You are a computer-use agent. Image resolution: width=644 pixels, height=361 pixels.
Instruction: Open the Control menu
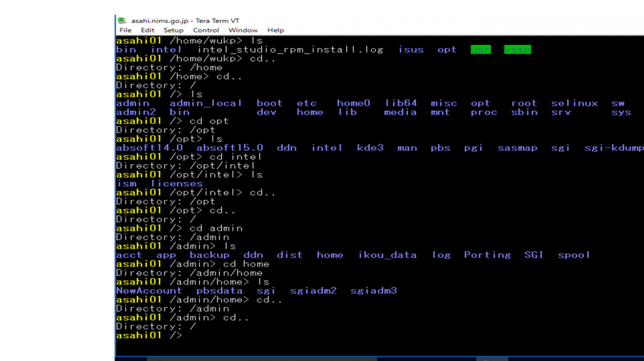[x=206, y=30]
